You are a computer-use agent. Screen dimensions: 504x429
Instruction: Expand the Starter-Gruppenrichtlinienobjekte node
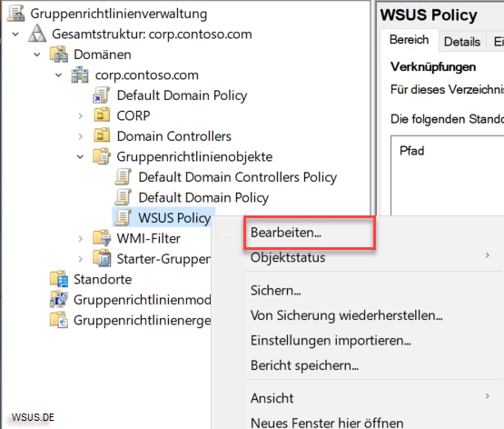(80, 259)
